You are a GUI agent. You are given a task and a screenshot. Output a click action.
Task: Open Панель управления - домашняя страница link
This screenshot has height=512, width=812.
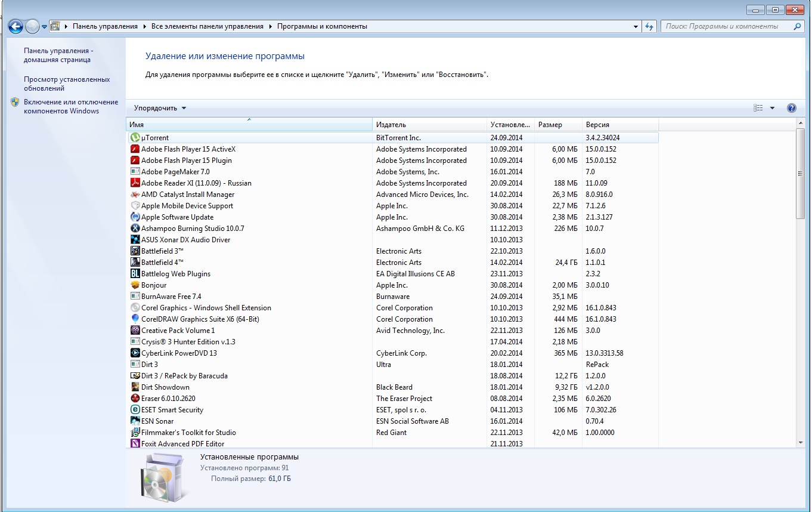[x=58, y=55]
